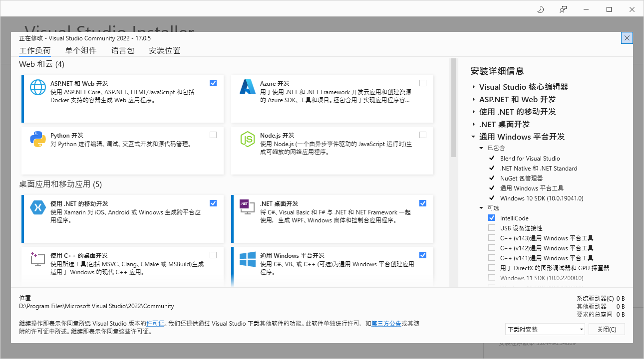Viewport: 644px width, 359px height.
Task: Collapse the 可选 optional components section
Action: (x=482, y=208)
